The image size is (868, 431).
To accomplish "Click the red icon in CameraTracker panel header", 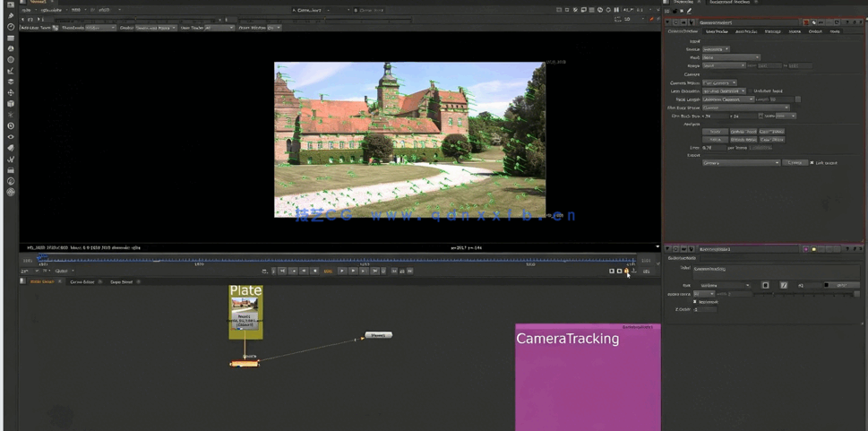I will point(805,22).
